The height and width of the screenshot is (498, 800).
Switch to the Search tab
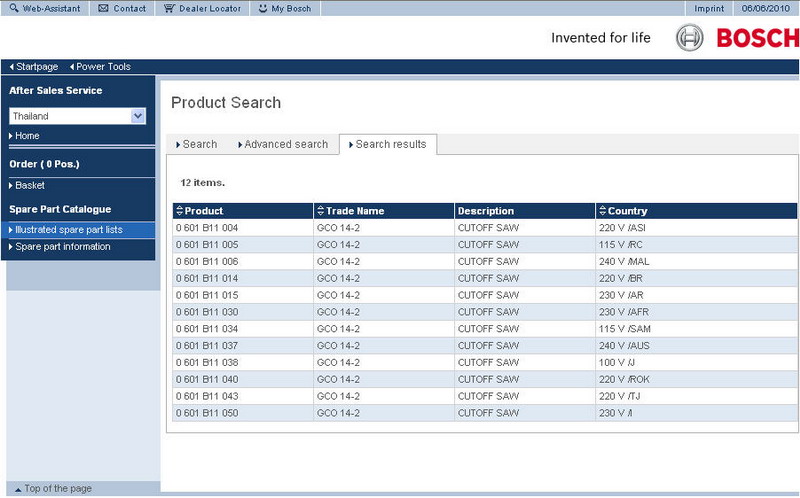[196, 144]
